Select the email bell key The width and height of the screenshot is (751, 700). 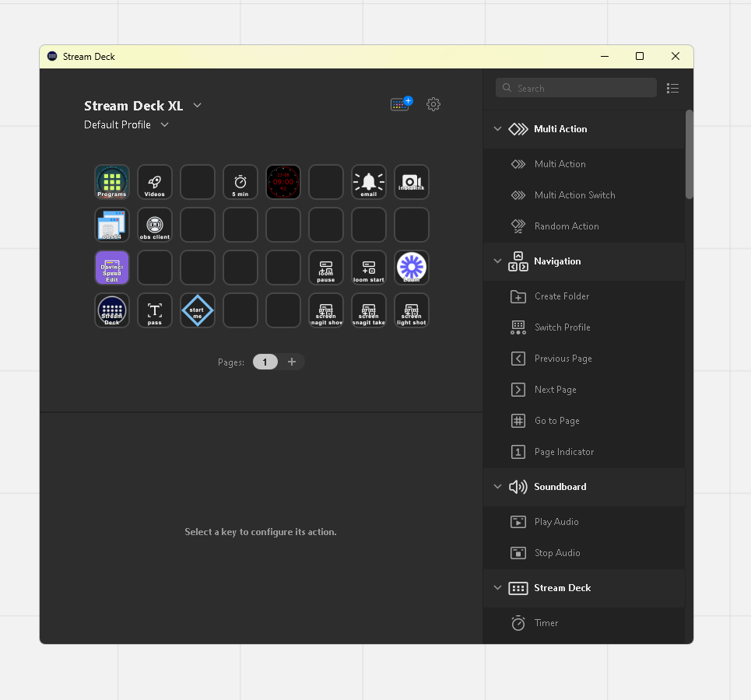[369, 182]
